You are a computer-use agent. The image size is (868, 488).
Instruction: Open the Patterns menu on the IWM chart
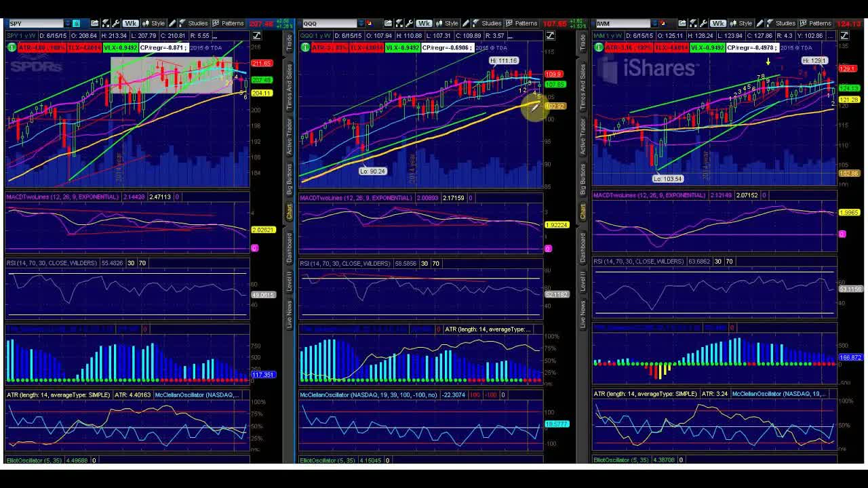814,23
